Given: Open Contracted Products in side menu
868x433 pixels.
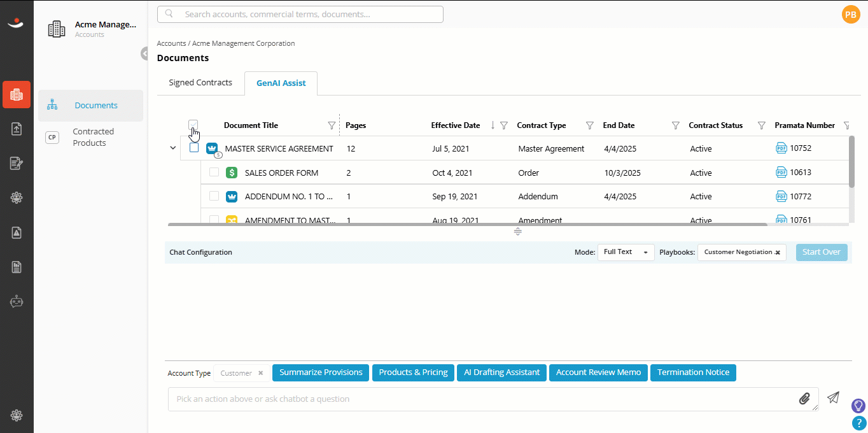Looking at the screenshot, I should pos(93,137).
